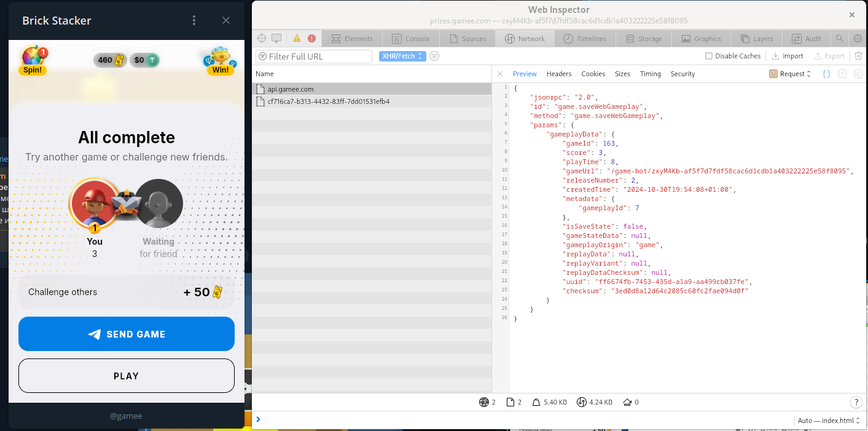Clear network items trash icon
The width and height of the screenshot is (868, 431).
pyautogui.click(x=858, y=56)
